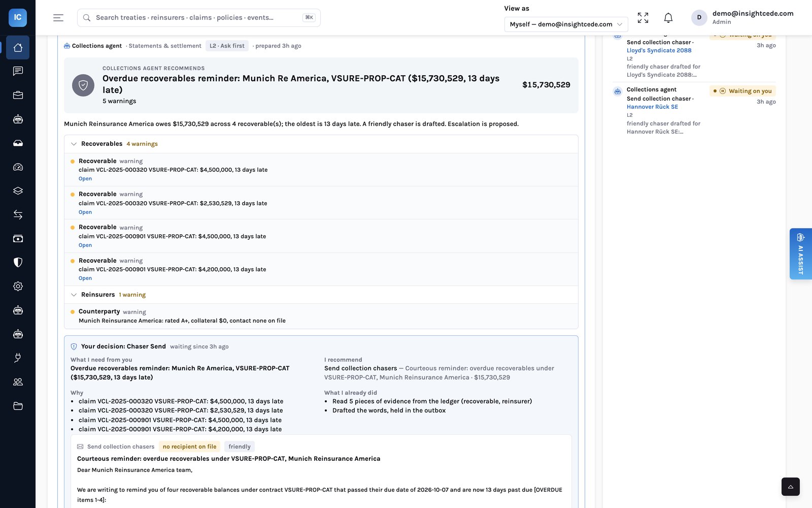Viewport: 812px width, 508px height.
Task: Focus the search treaties input field
Action: tap(198, 18)
